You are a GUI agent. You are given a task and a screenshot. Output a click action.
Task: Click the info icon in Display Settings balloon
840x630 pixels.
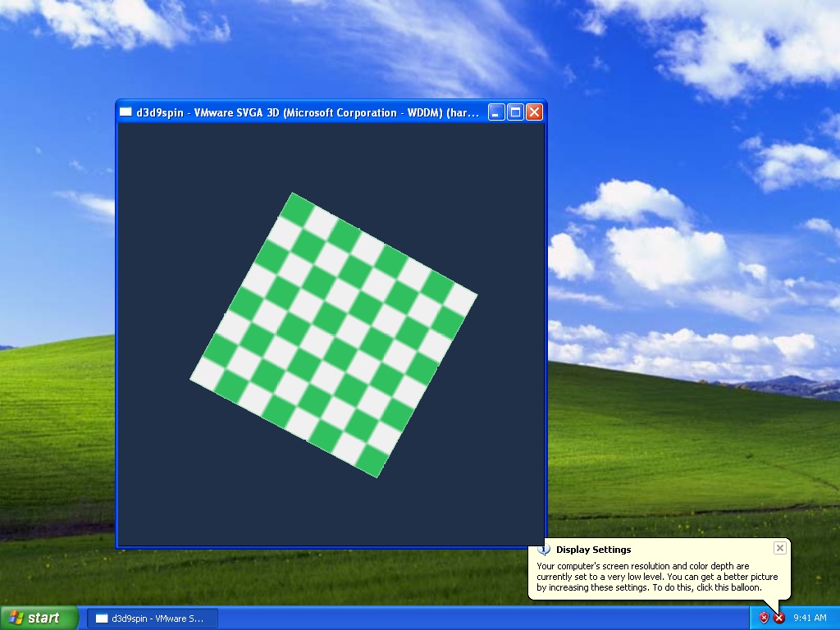(x=544, y=550)
